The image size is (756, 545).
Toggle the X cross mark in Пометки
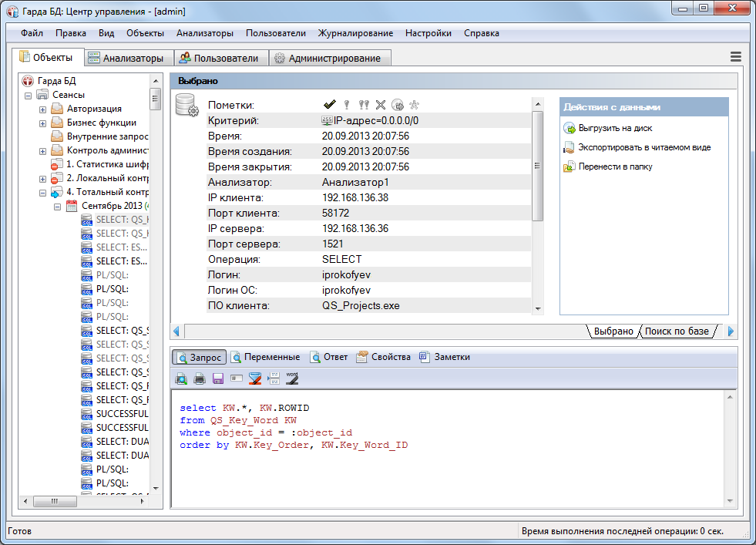pos(380,105)
